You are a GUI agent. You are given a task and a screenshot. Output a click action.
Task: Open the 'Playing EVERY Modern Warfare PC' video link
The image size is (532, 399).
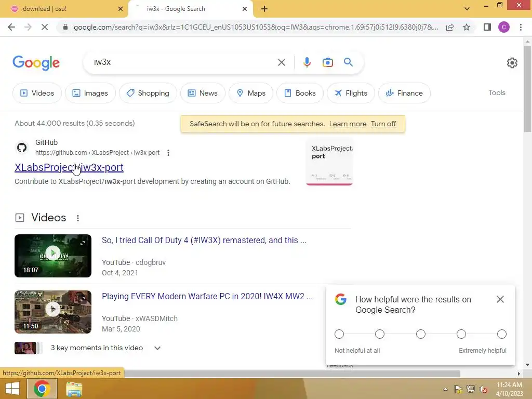pos(207,296)
